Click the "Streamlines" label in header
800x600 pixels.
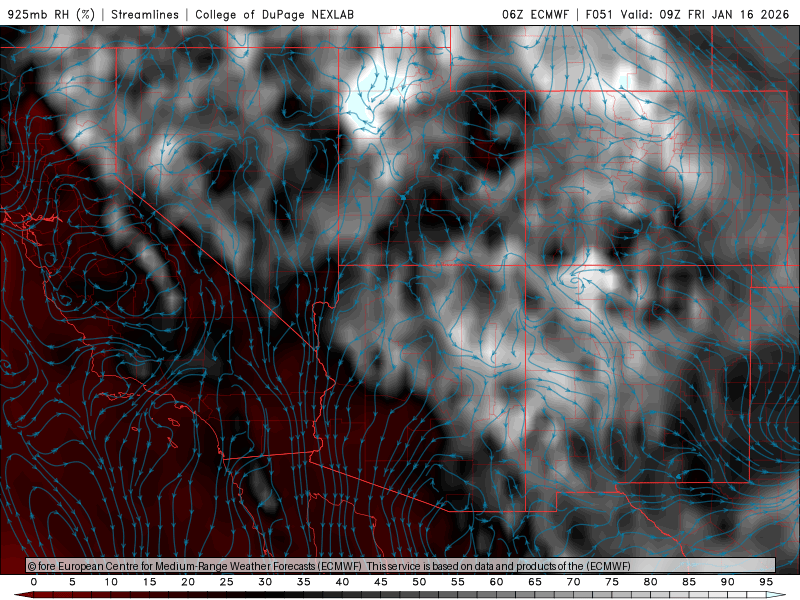[x=145, y=14]
